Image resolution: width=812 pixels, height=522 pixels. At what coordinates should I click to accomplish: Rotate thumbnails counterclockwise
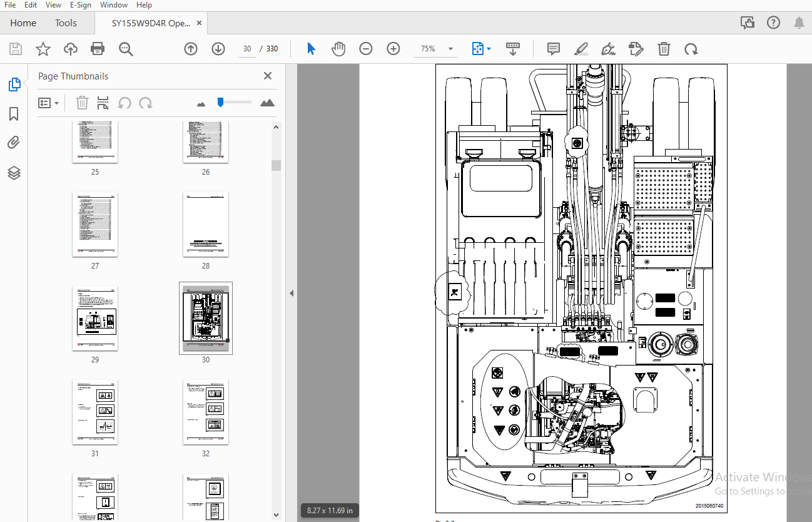[124, 103]
